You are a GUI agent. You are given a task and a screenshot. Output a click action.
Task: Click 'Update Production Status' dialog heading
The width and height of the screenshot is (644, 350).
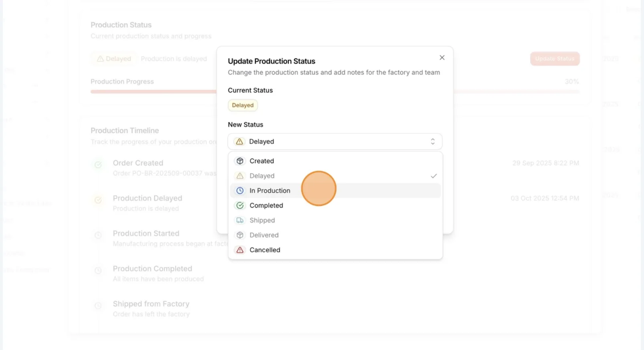[271, 61]
